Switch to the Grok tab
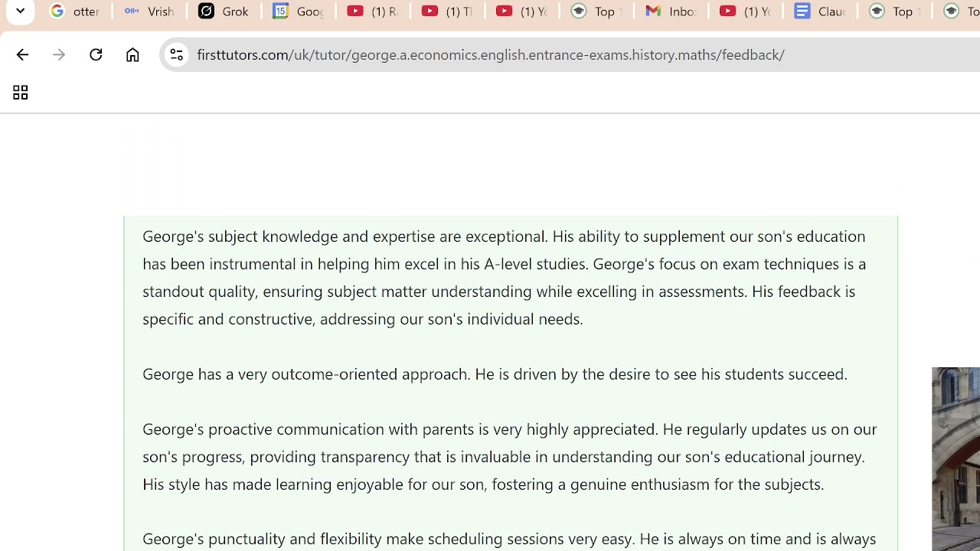Image resolution: width=980 pixels, height=551 pixels. click(x=224, y=11)
